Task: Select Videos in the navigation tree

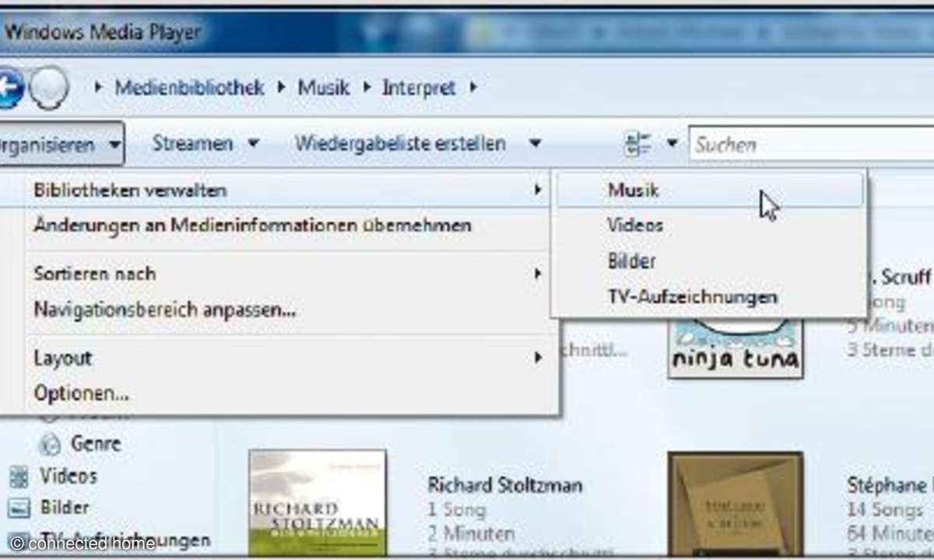Action: [68, 476]
